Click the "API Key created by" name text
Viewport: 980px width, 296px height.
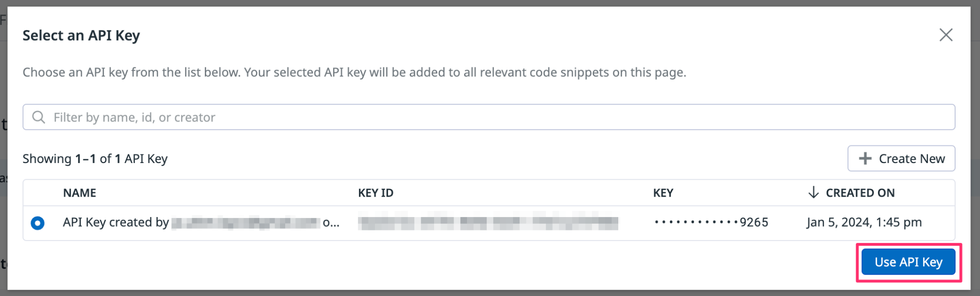115,222
